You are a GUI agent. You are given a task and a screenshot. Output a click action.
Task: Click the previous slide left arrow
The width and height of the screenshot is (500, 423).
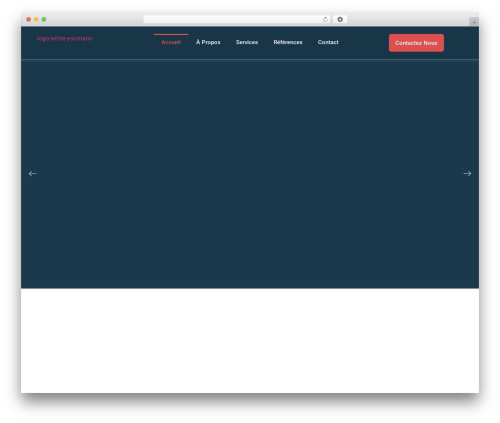point(32,174)
